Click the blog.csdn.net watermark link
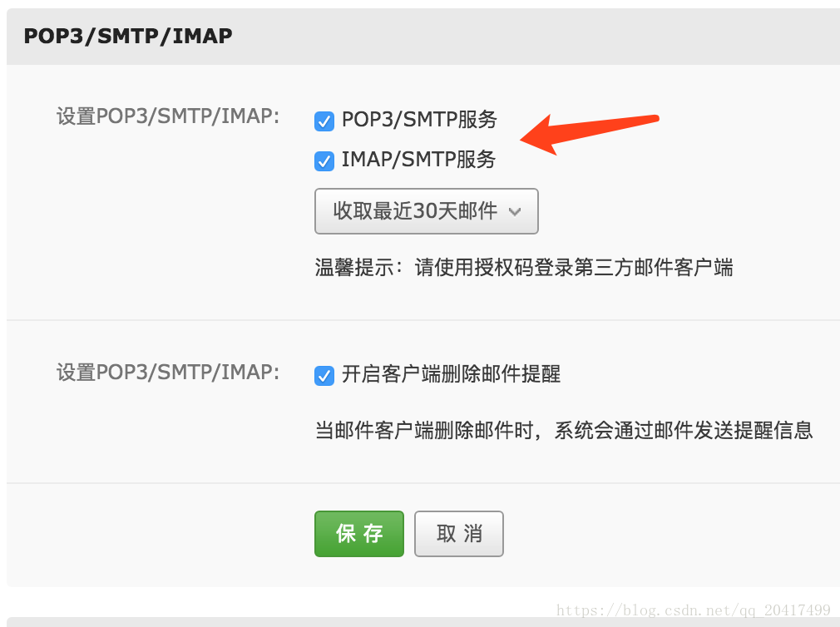Viewport: 840px width, 627px height. click(694, 610)
